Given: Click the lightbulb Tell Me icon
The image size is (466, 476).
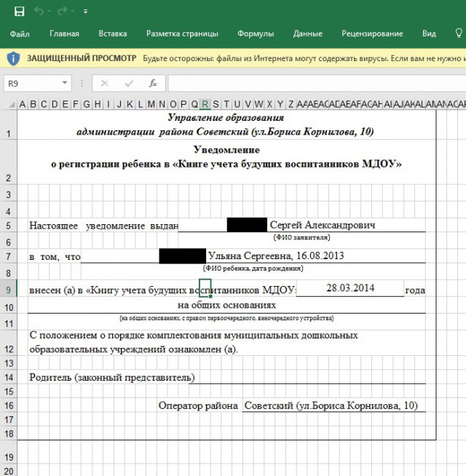Looking at the screenshot, I should pos(459,33).
